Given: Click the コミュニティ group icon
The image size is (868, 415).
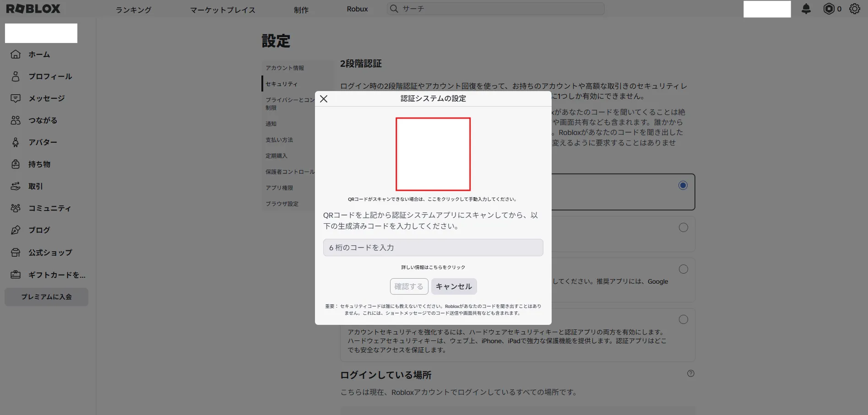Looking at the screenshot, I should (16, 208).
